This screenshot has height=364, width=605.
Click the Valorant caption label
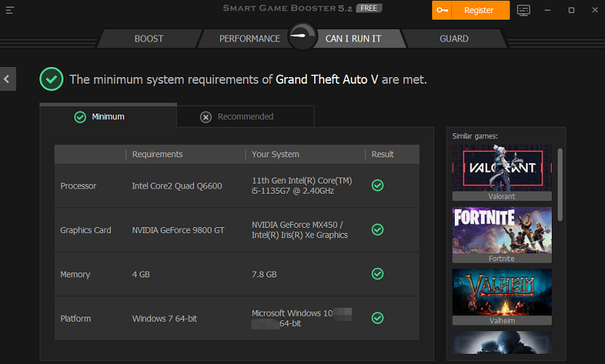click(x=501, y=197)
